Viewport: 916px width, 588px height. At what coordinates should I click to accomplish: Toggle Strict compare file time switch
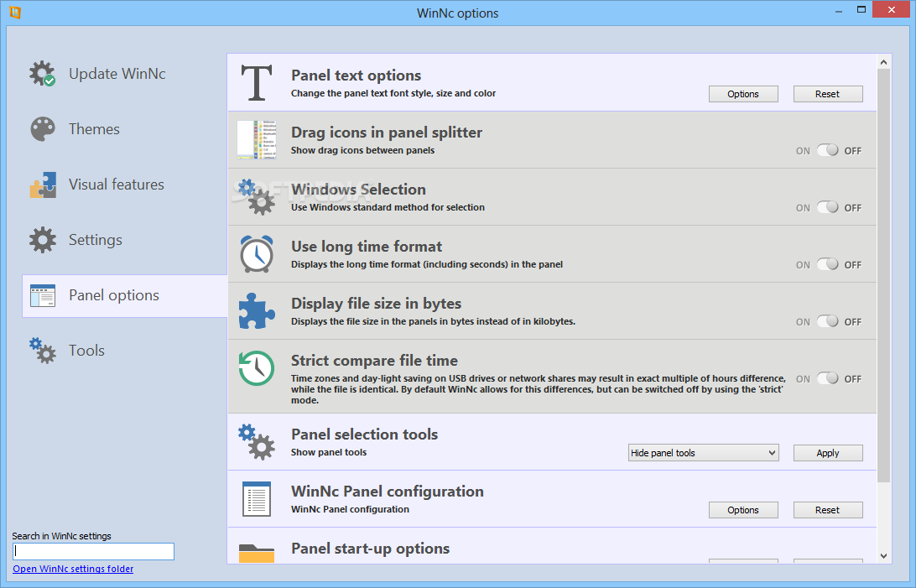click(828, 378)
